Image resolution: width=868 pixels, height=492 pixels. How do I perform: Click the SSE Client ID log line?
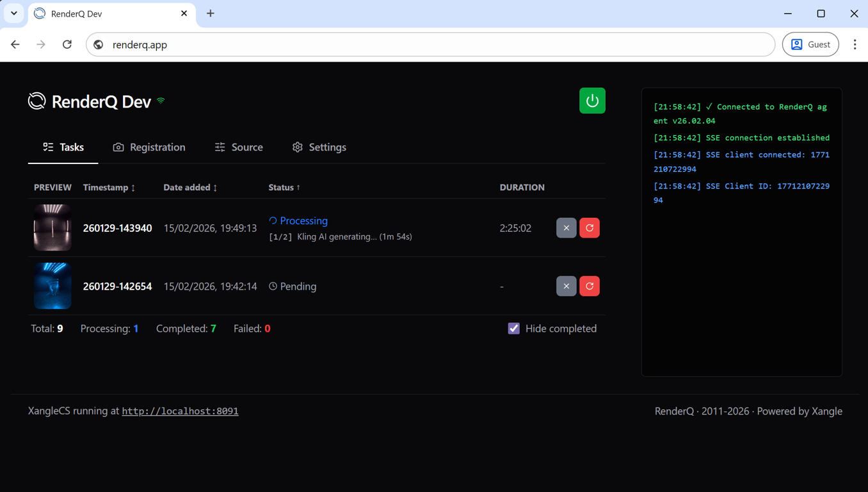741,193
